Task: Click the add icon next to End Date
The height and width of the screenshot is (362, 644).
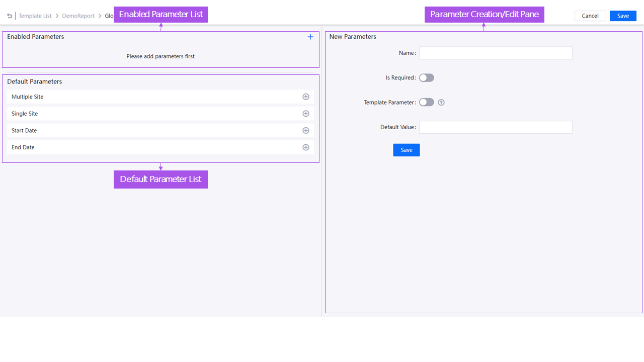Action: click(305, 147)
